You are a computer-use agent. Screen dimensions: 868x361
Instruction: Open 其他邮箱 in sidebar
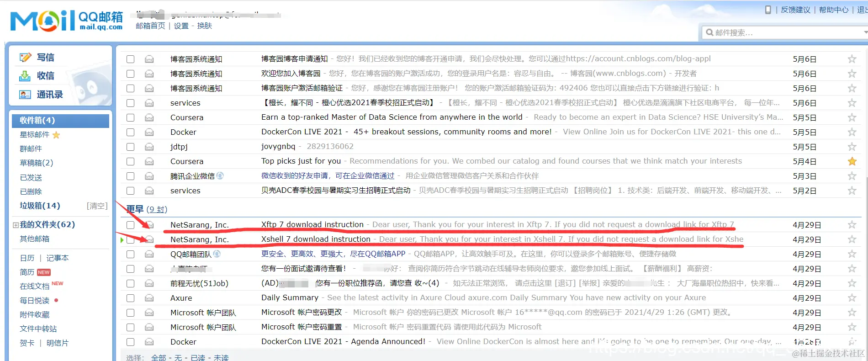pos(35,239)
